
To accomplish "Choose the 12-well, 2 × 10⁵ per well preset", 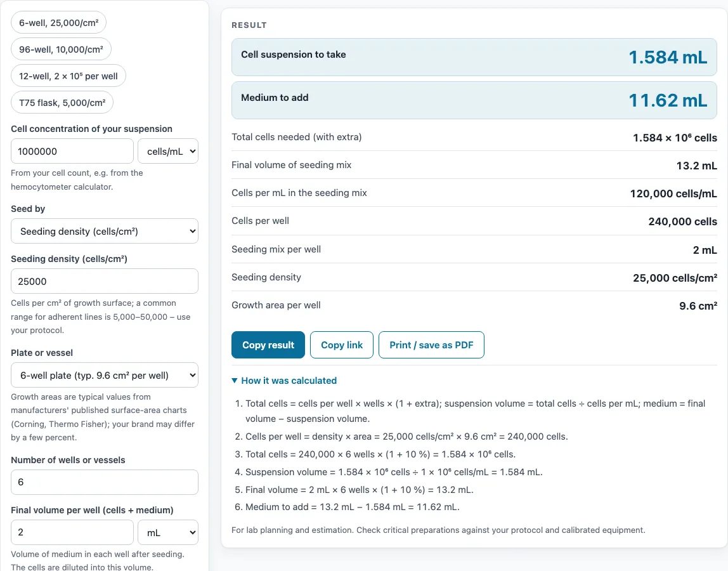I will click(68, 75).
